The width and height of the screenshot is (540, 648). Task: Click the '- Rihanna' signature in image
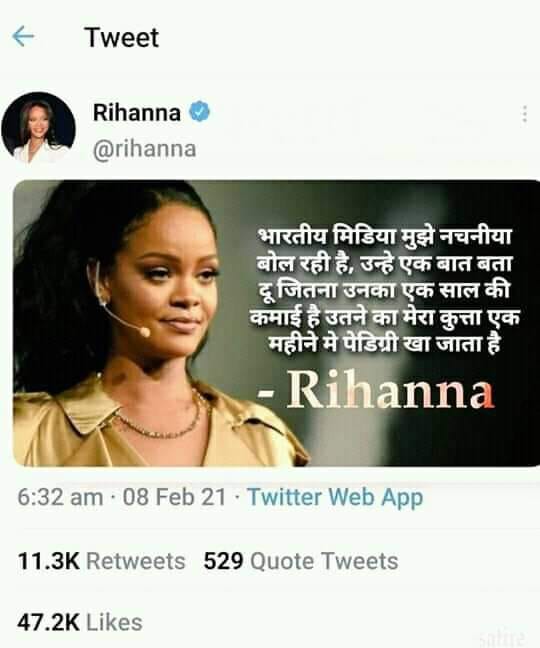(x=376, y=389)
